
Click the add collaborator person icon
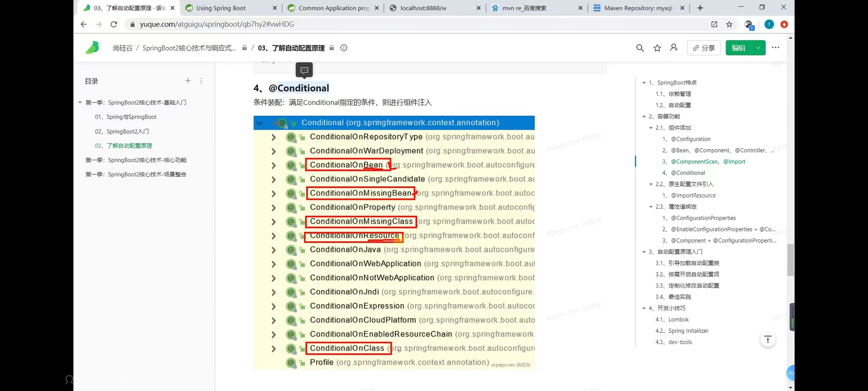coord(674,48)
